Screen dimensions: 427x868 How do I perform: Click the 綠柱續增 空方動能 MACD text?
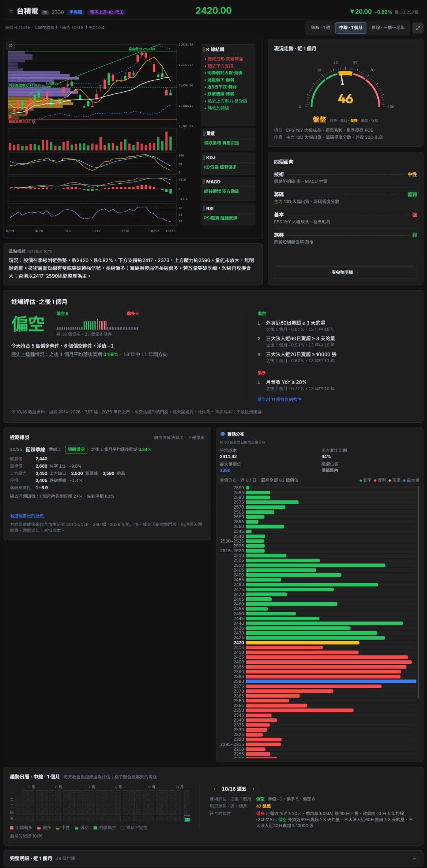pos(222,191)
